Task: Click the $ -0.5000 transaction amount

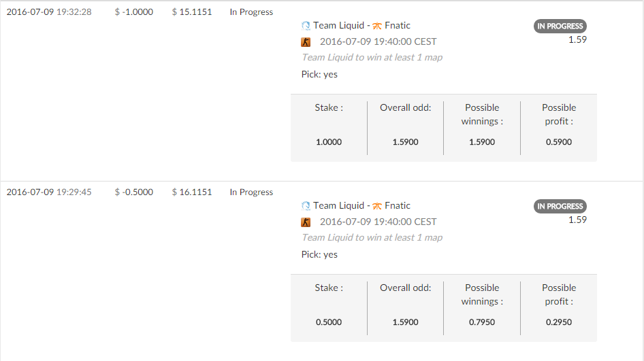Action: pos(134,192)
